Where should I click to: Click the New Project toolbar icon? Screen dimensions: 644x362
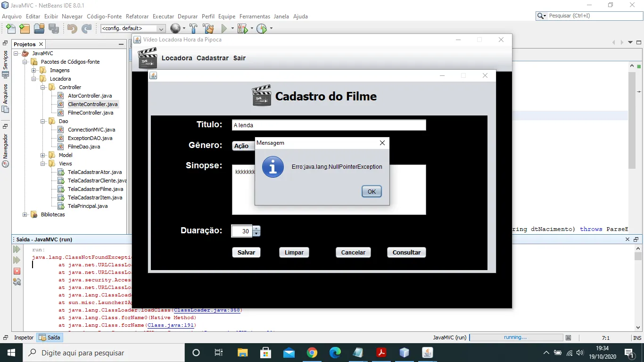pyautogui.click(x=24, y=28)
